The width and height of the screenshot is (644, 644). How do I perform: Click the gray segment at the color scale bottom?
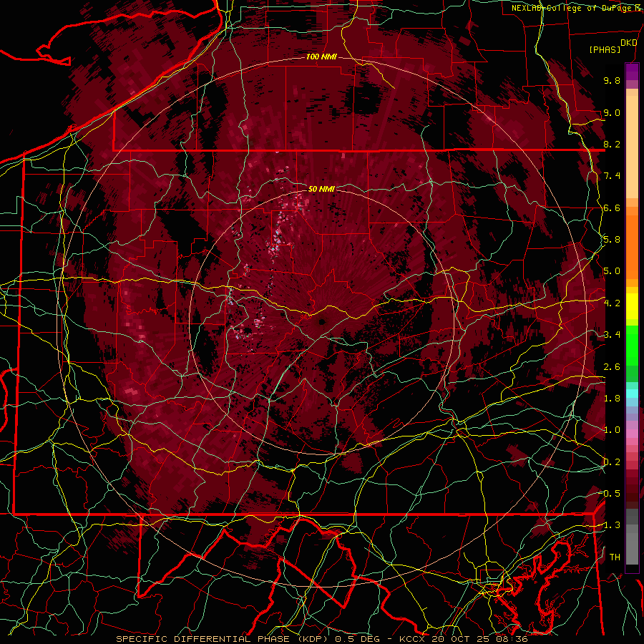click(632, 542)
